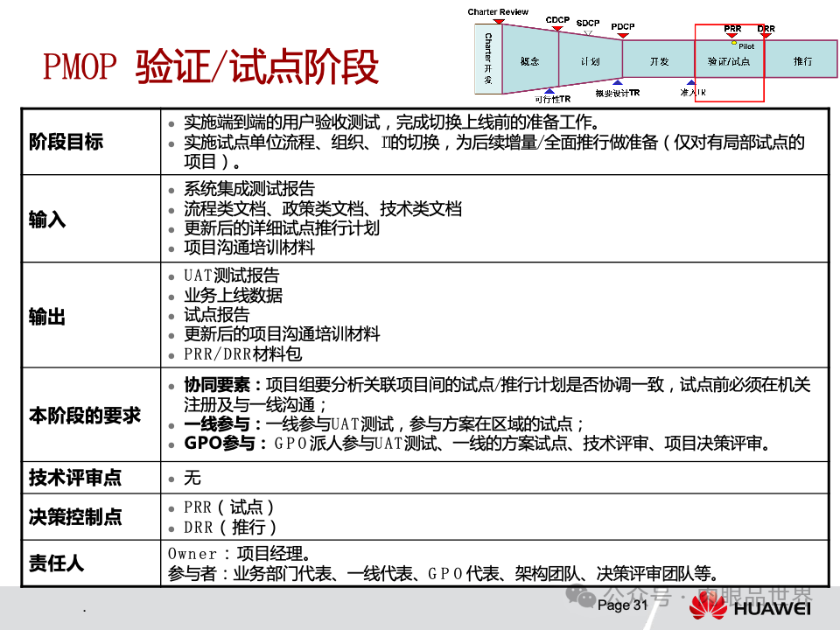The width and height of the screenshot is (840, 630).
Task: Click the hollow SDCP milestone triangle
Action: [x=588, y=33]
